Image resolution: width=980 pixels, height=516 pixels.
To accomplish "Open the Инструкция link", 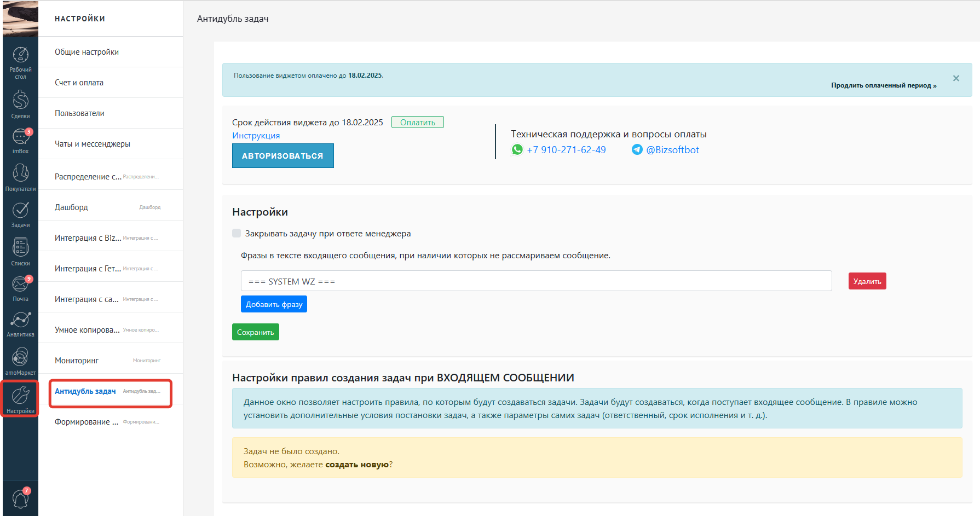I will click(x=256, y=136).
